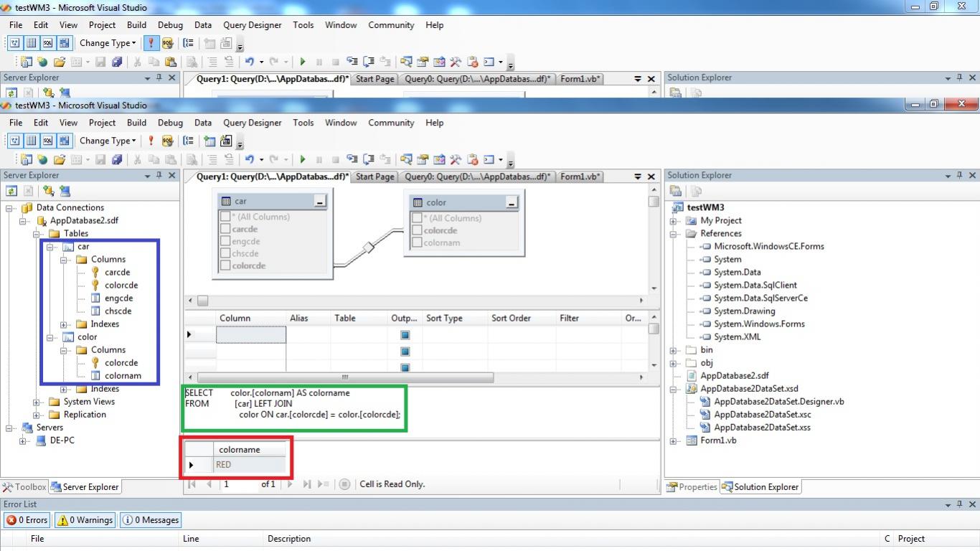The height and width of the screenshot is (551, 980).
Task: Open the Object Browser icon in the front window toolbar
Action: point(439,159)
